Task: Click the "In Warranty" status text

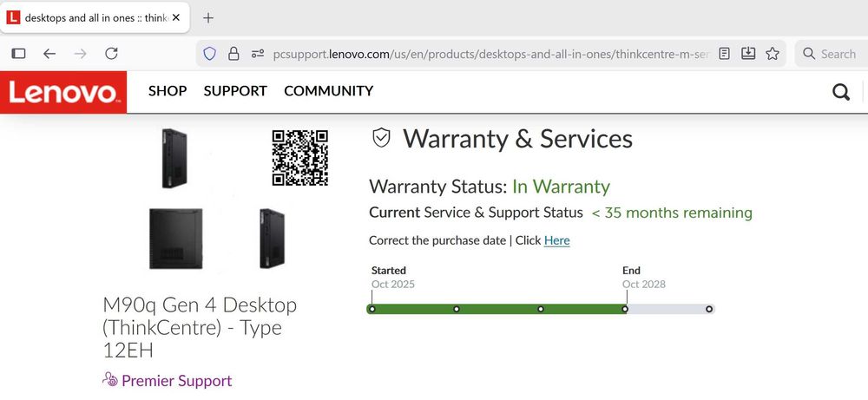Action: 561,187
